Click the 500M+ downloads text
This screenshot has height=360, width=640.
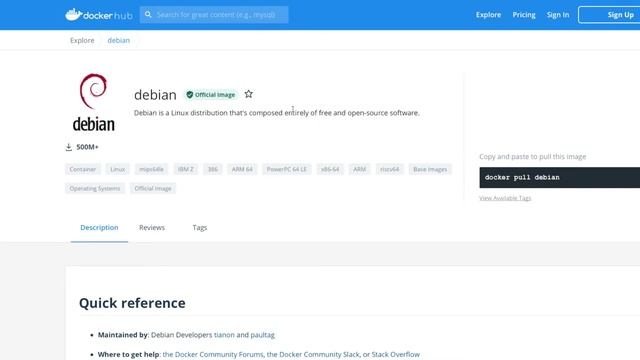87,147
